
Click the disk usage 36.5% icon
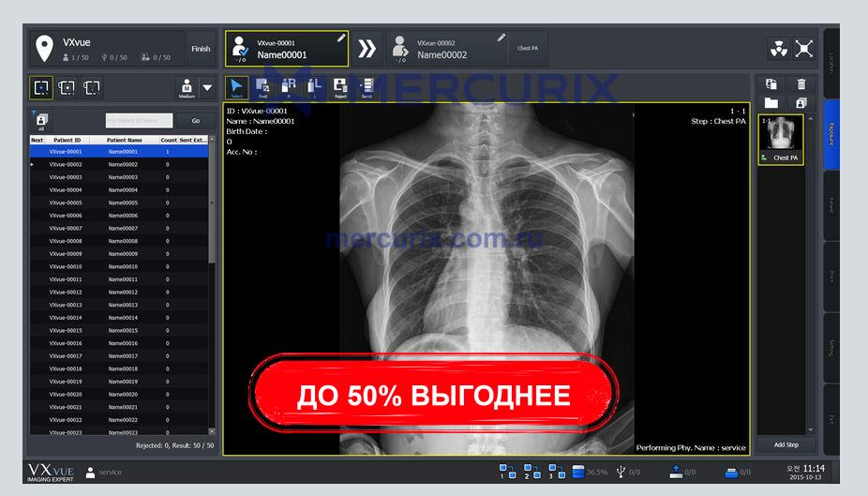point(578,472)
